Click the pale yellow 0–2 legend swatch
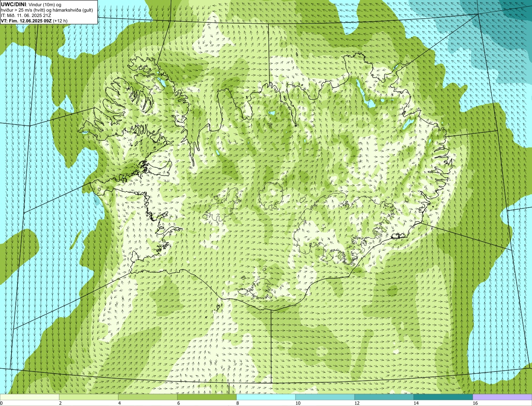532x406 pixels. coord(30,397)
